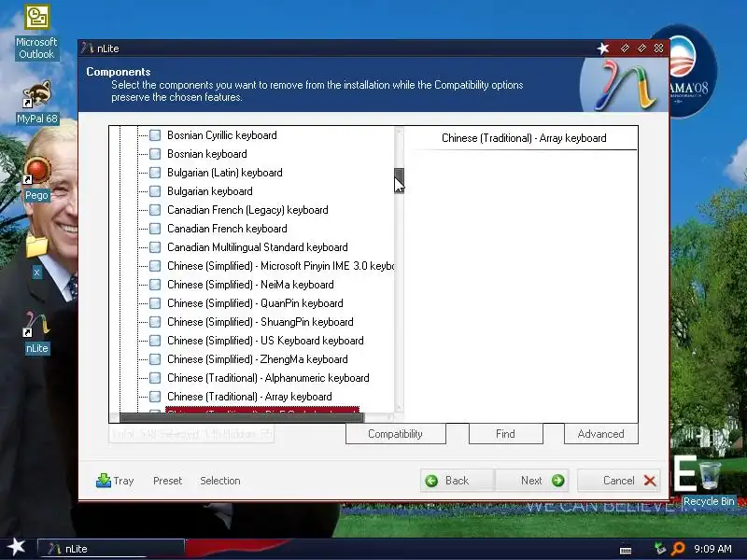Check Chinese (Simplified) Microsoft Pinyin IME checkbox
The image size is (747, 560).
(155, 266)
